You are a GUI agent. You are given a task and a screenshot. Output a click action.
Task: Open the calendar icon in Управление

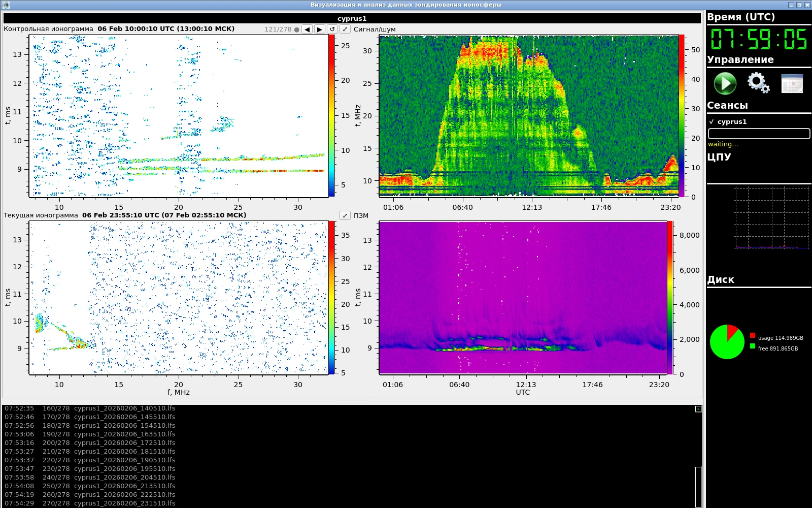pos(792,83)
